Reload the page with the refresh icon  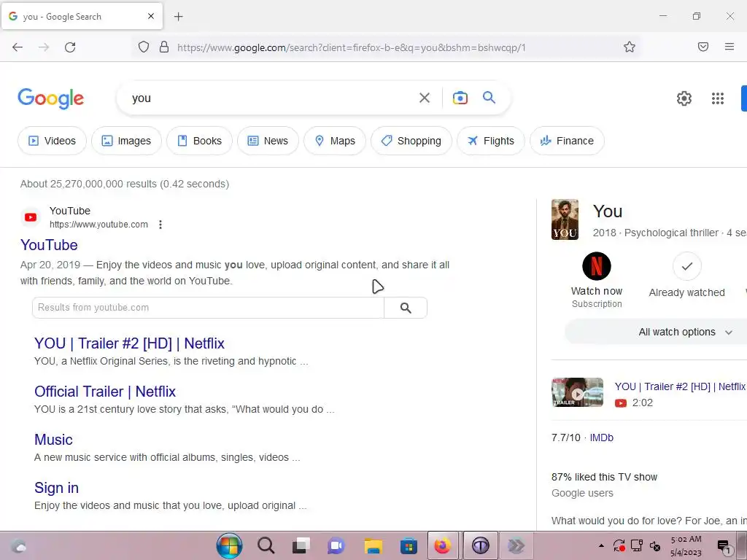pos(70,47)
